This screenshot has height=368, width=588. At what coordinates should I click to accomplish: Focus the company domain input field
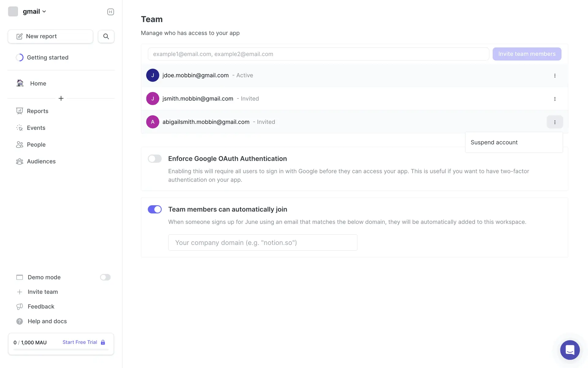point(262,243)
